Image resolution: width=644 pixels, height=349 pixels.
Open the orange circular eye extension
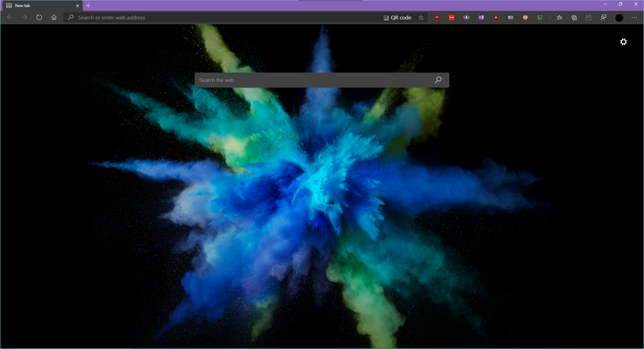pyautogui.click(x=525, y=17)
